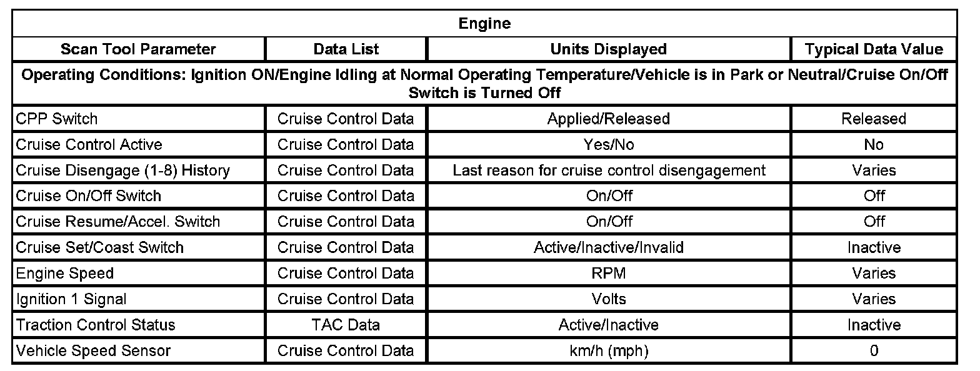Click the Operating Conditions description row
The height and width of the screenshot is (371, 980).
tap(484, 84)
